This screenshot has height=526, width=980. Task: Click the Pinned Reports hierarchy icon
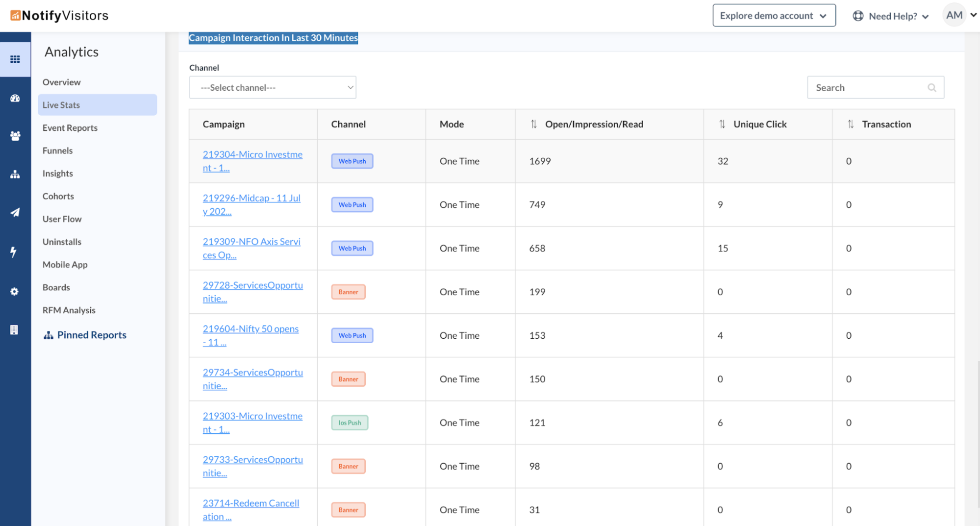click(x=48, y=335)
